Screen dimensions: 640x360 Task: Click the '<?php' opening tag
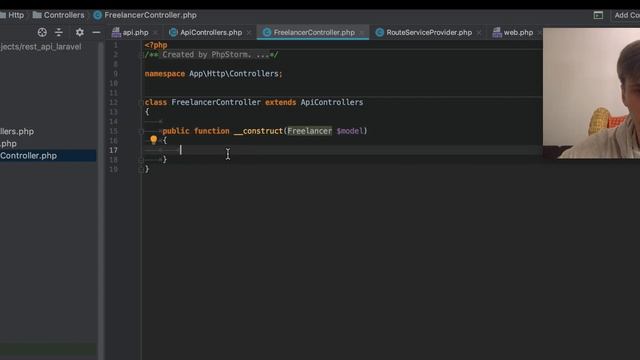[x=156, y=45]
